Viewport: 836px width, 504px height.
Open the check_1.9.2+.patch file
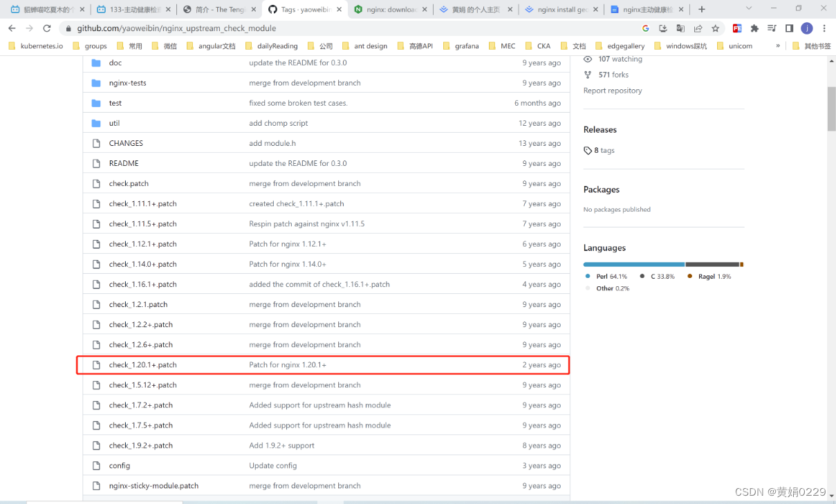(x=140, y=445)
